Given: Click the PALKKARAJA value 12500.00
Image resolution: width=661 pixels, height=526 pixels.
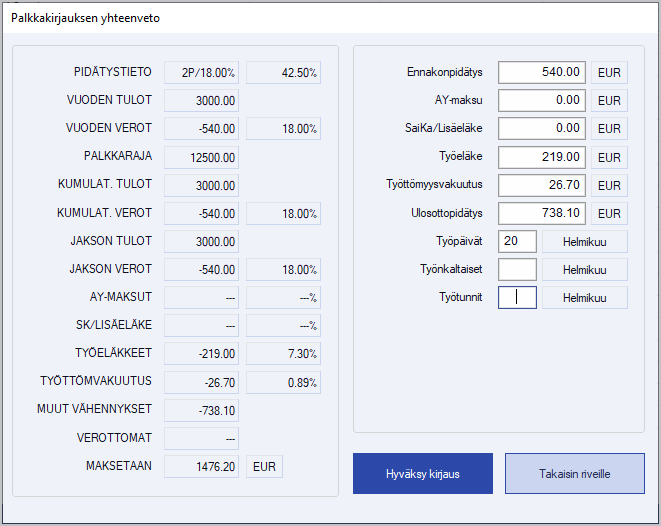Looking at the screenshot, I should [x=201, y=157].
